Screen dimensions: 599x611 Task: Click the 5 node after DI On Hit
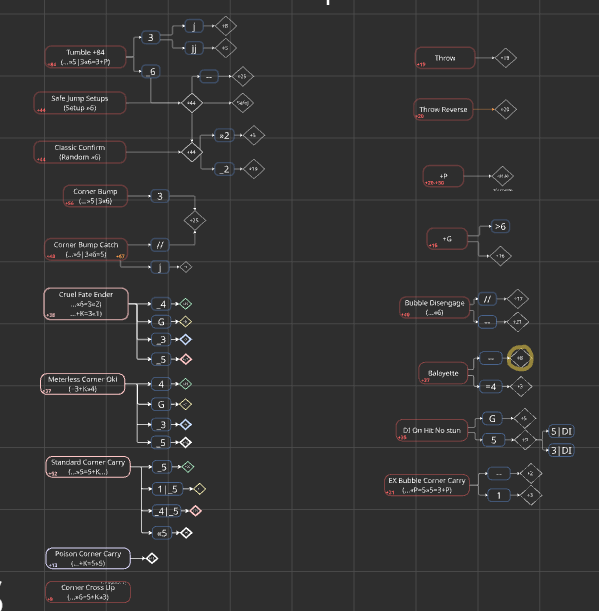(494, 440)
